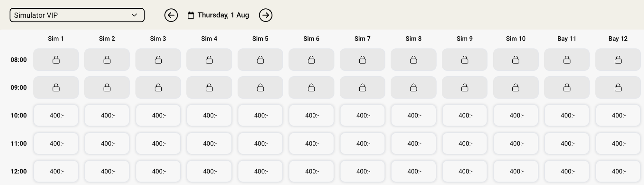This screenshot has height=185, width=644.
Task: Book Sim 6 at 12:00
Action: [311, 171]
